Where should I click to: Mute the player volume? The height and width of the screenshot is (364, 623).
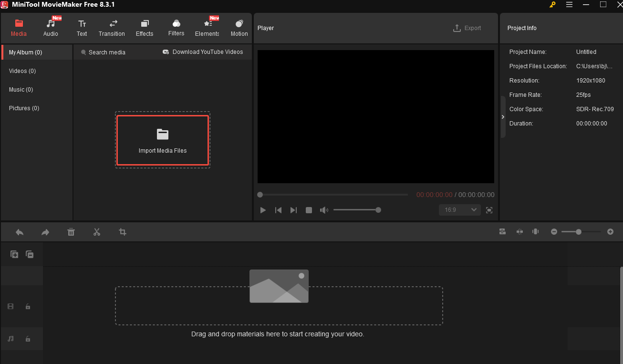click(324, 210)
